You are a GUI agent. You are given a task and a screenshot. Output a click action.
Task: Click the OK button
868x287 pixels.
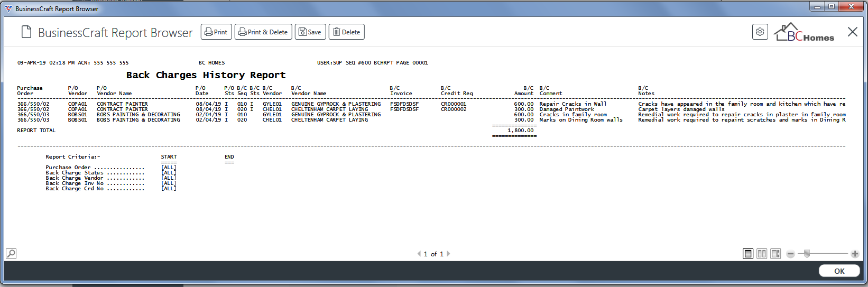point(839,271)
